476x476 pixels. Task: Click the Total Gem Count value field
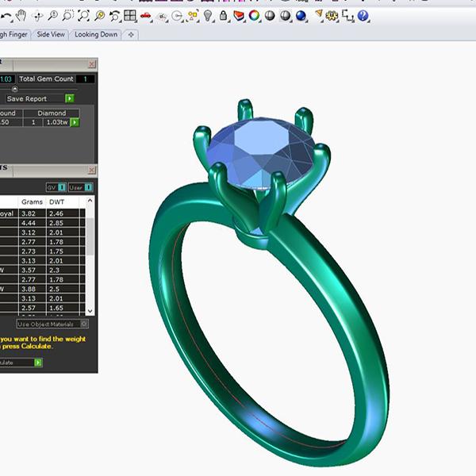(86, 79)
